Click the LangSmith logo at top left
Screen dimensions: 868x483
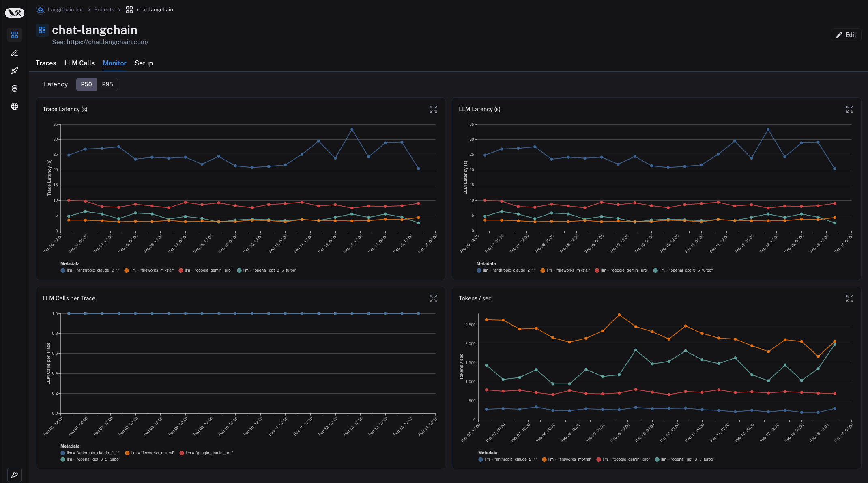tap(14, 13)
